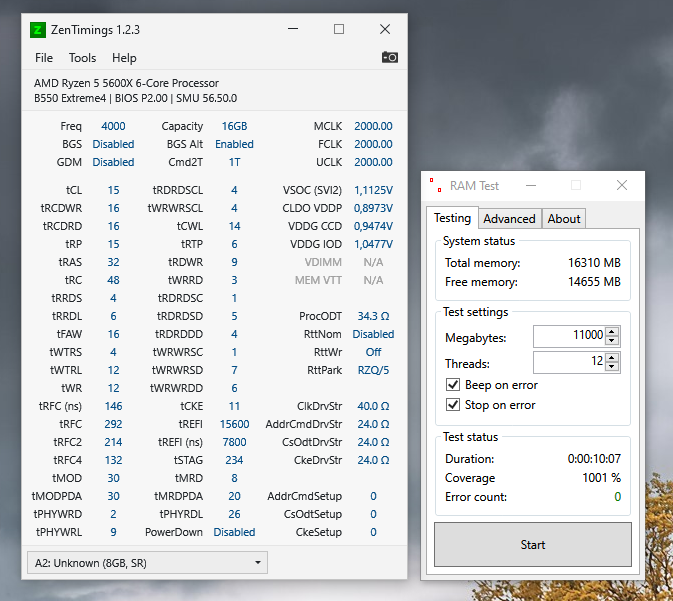Image resolution: width=673 pixels, height=601 pixels.
Task: Click the B550 Extreme4 BIOS info line
Action: click(136, 98)
